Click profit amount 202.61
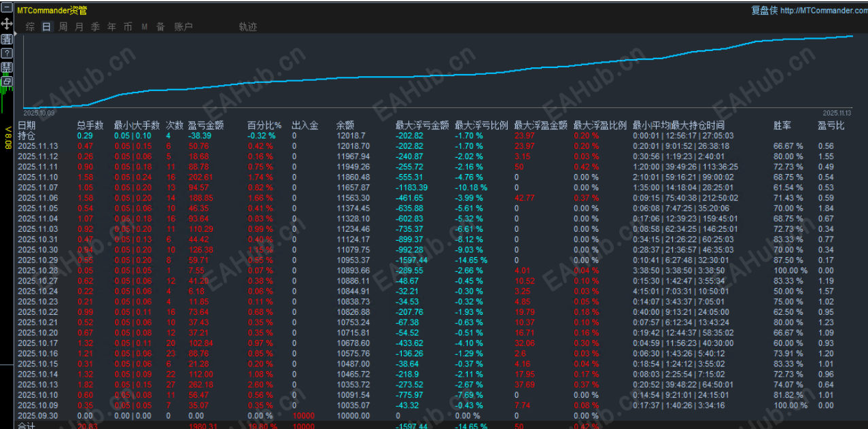 (200, 177)
